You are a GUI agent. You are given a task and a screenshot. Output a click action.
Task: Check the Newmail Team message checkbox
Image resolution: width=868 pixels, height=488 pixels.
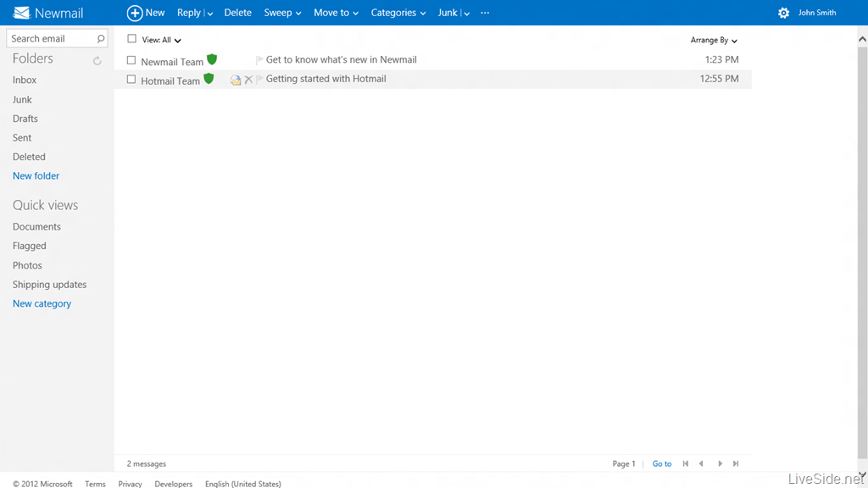[131, 60]
